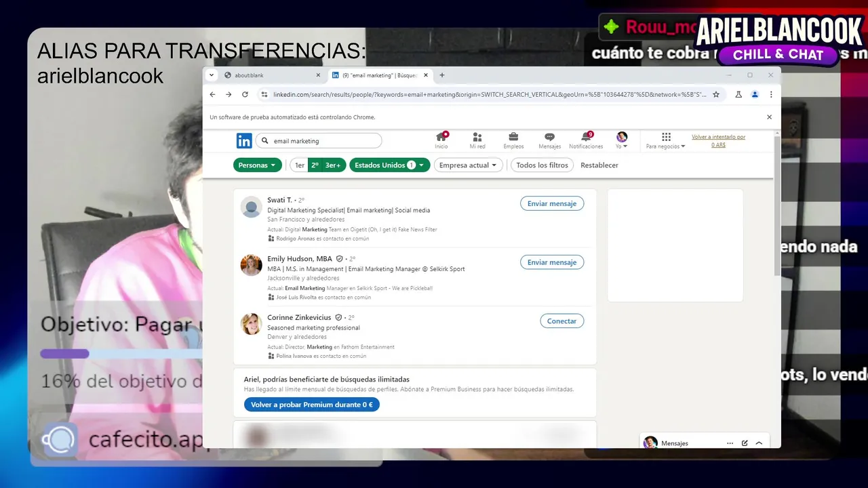Open Mensajes panel options ellipsis
This screenshot has height=488, width=868.
[x=730, y=443]
